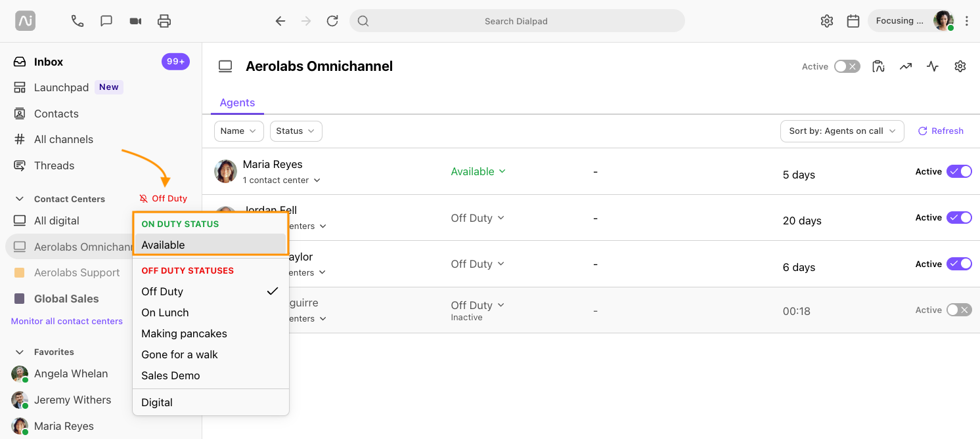Reload the page with the refresh icon
The width and height of the screenshot is (980, 439).
pos(332,21)
